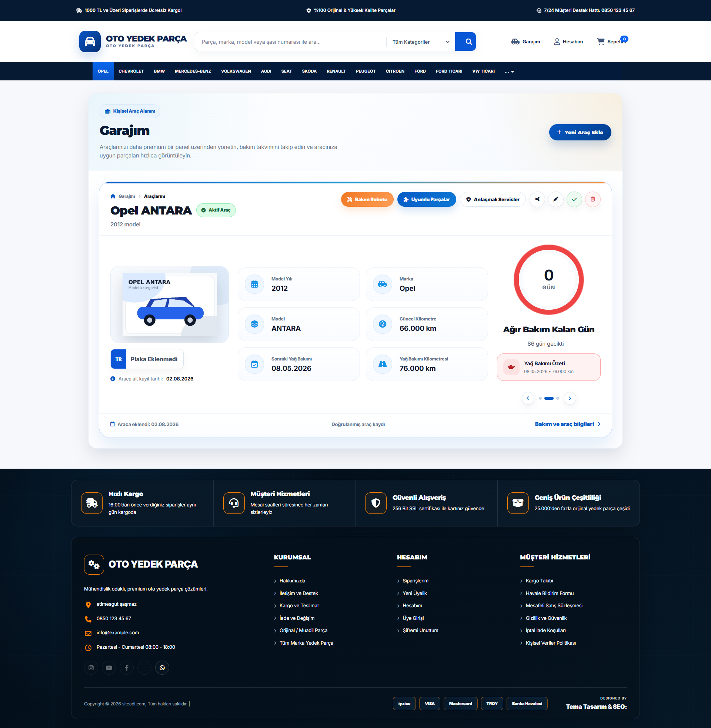Open the shopping cart icon
Screen dimensions: 711x728
pyautogui.click(x=601, y=41)
